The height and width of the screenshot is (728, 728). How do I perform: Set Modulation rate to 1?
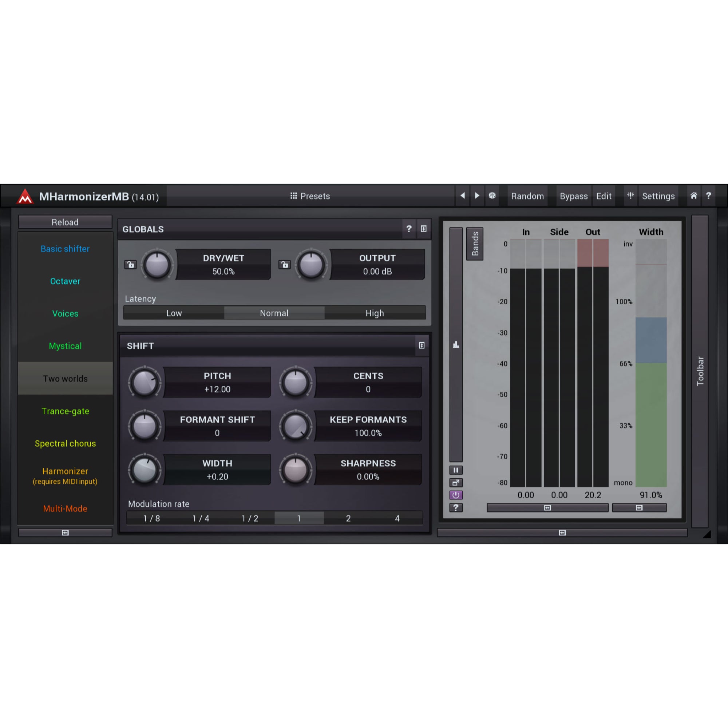(x=299, y=518)
